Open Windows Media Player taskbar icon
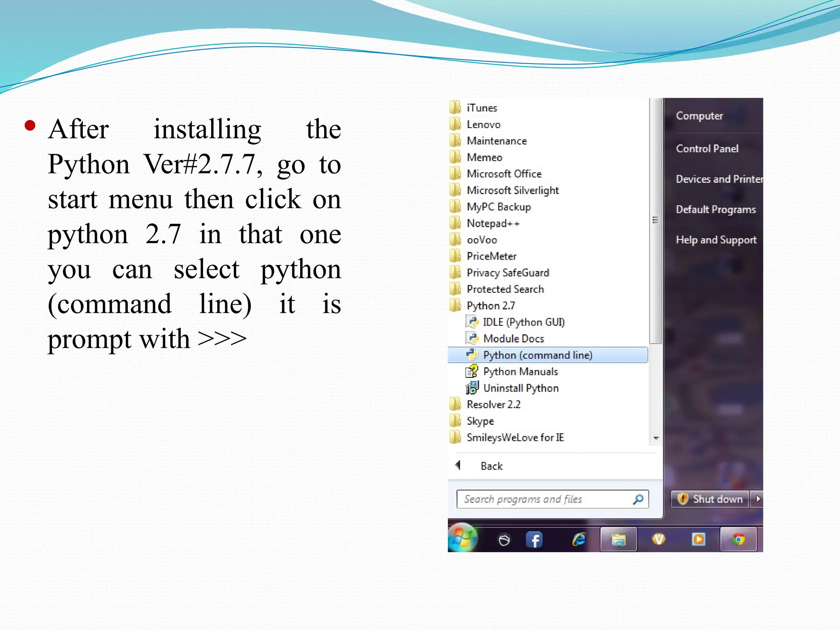The height and width of the screenshot is (630, 840). (698, 539)
